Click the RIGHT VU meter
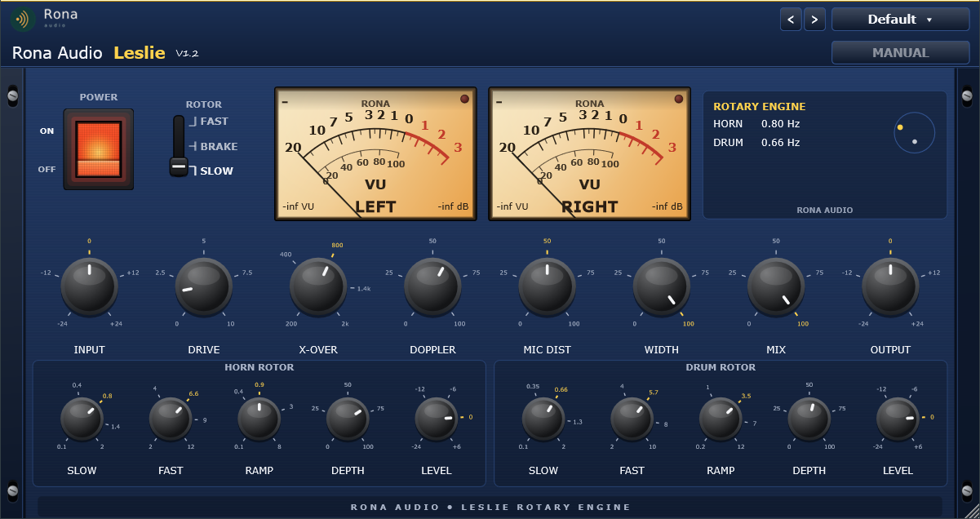This screenshot has width=980, height=519. tap(589, 154)
